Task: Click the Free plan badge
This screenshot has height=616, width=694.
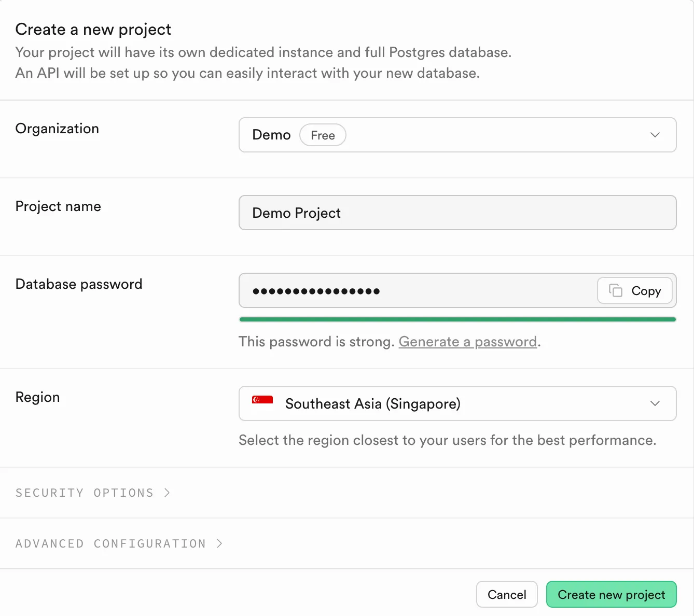Action: tap(323, 135)
